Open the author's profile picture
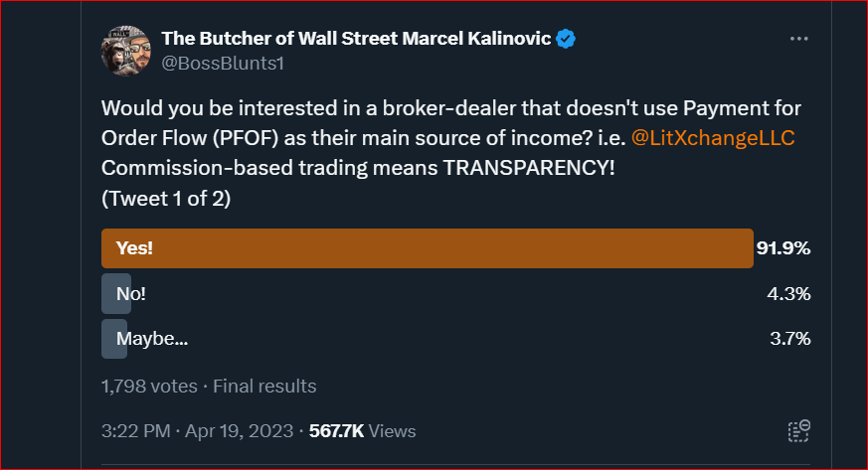This screenshot has width=868, height=470. pos(126,52)
